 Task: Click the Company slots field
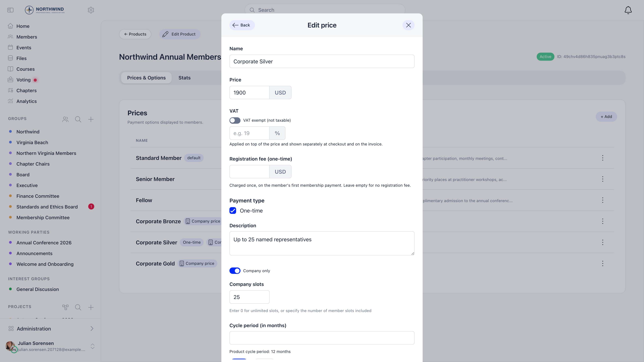(250, 297)
